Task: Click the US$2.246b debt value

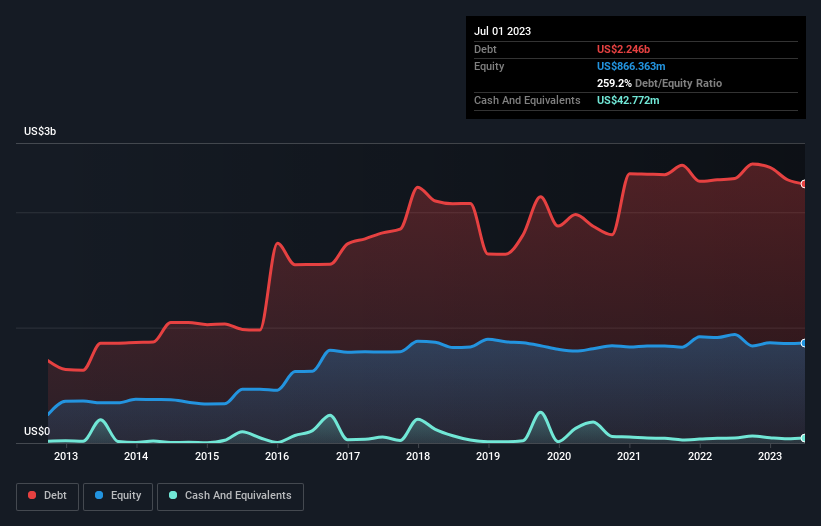Action: click(623, 49)
